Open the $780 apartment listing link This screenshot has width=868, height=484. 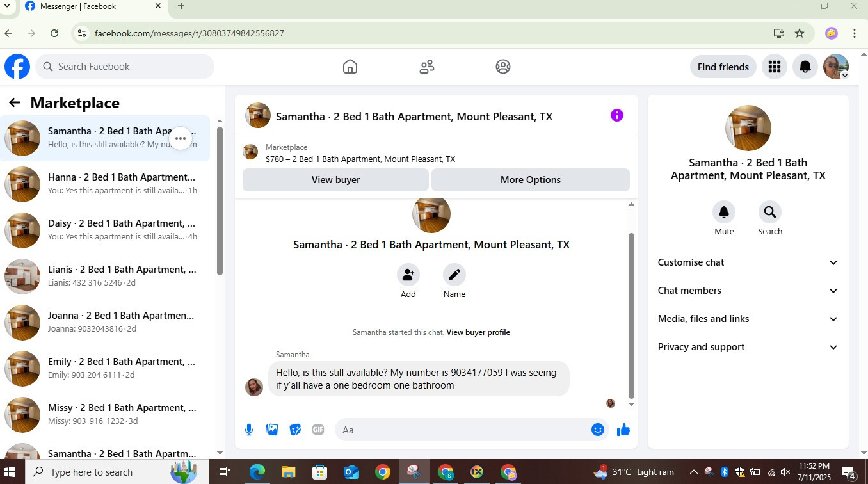[360, 159]
